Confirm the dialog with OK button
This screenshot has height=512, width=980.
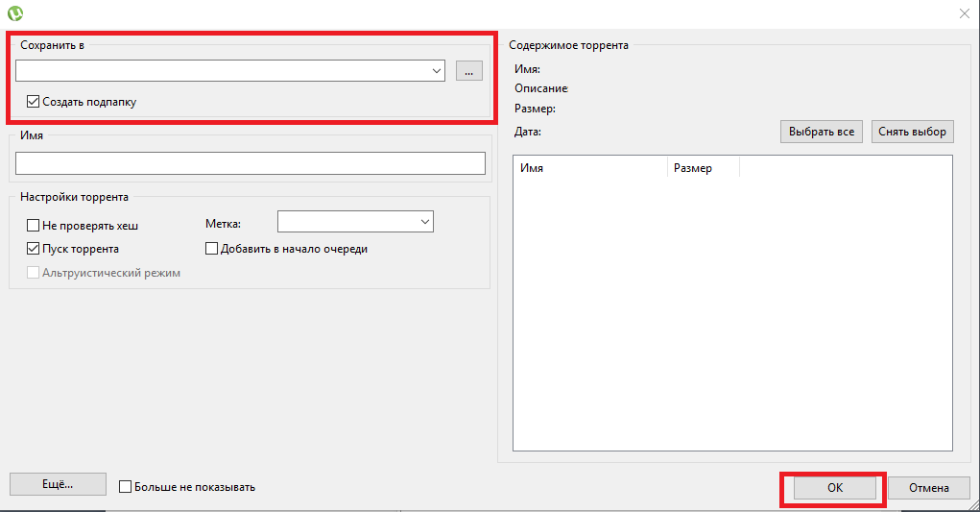(x=834, y=488)
